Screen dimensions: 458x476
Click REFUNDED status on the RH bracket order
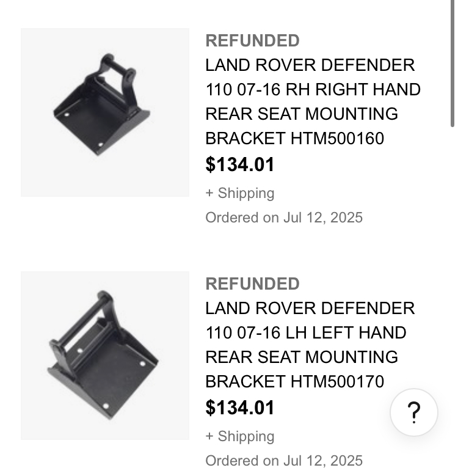[252, 41]
